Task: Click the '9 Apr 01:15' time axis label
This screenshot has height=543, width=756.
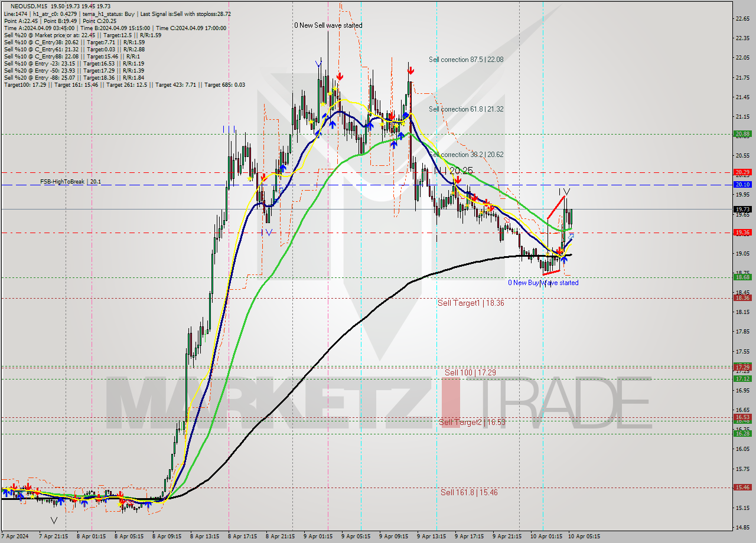Action: (x=317, y=537)
